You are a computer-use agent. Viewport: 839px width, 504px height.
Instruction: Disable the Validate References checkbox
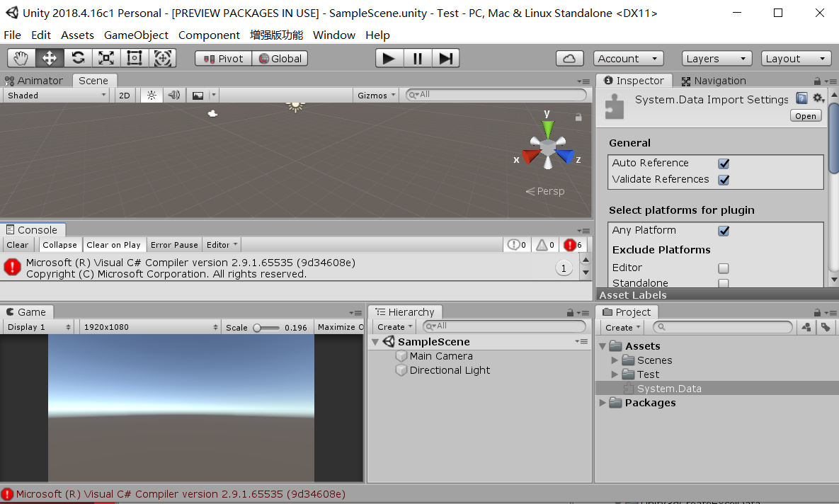[x=724, y=179]
